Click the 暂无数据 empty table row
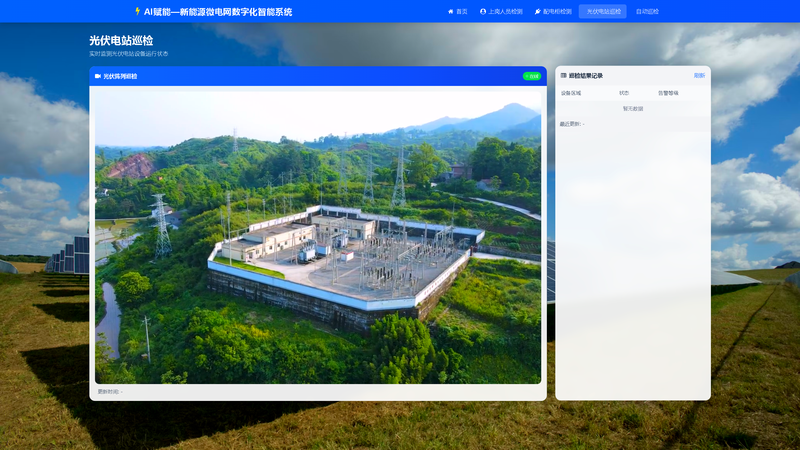The image size is (800, 450). click(x=633, y=109)
